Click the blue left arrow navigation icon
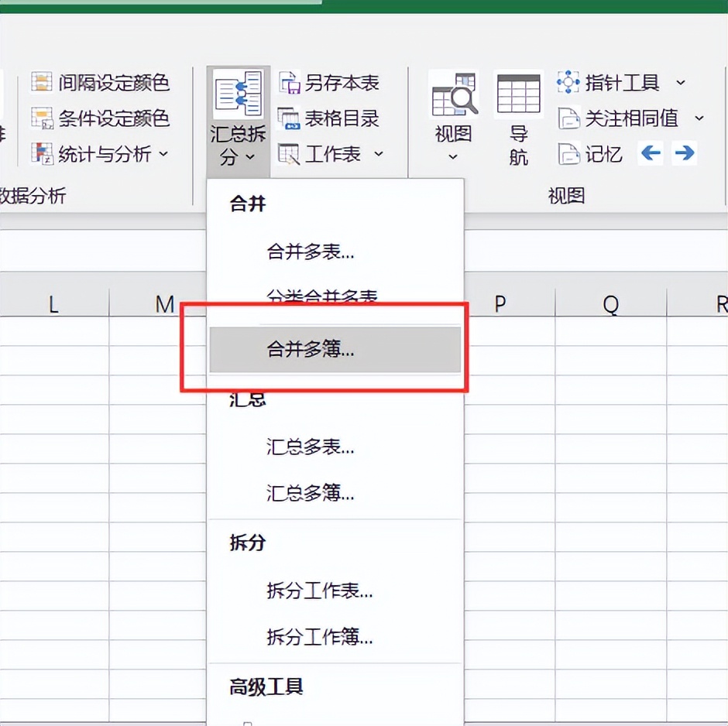The height and width of the screenshot is (726, 728). pyautogui.click(x=650, y=154)
